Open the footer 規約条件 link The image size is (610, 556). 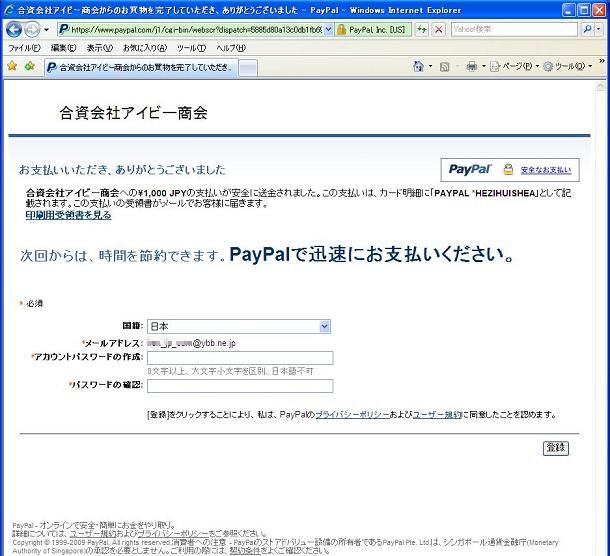245,551
